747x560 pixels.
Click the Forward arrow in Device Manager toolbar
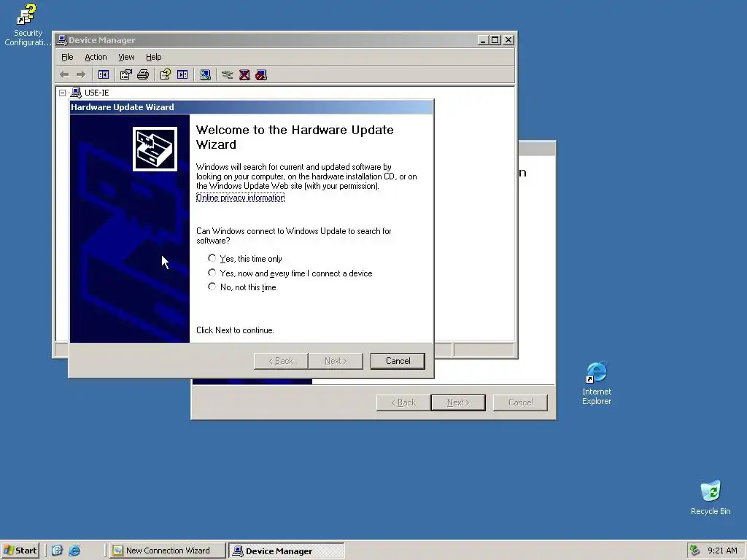(x=81, y=75)
